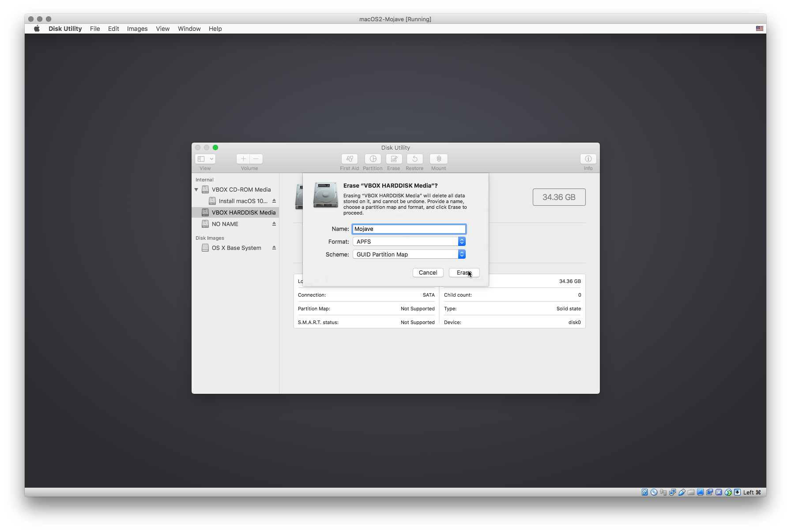Click the VirtualBox mouse integration icon
This screenshot has width=791, height=532.
point(728,492)
